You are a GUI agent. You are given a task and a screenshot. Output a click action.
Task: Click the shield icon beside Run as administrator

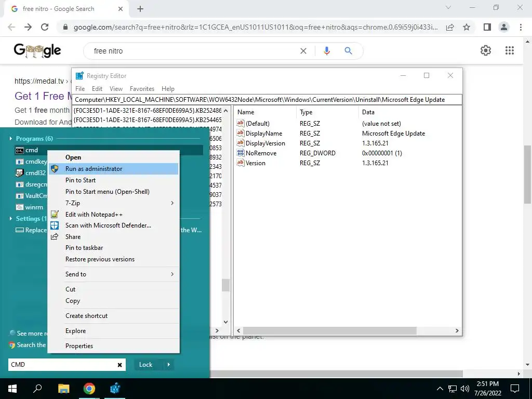tap(55, 169)
